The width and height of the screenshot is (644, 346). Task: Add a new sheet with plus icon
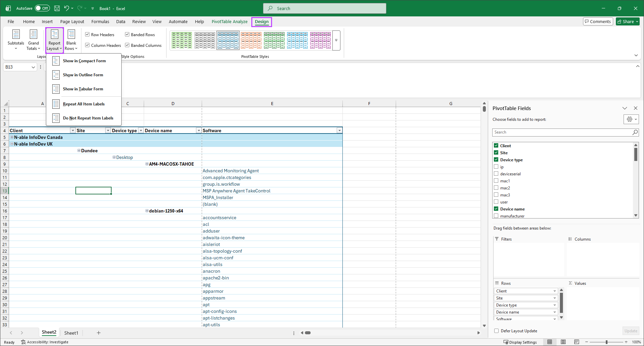click(99, 333)
